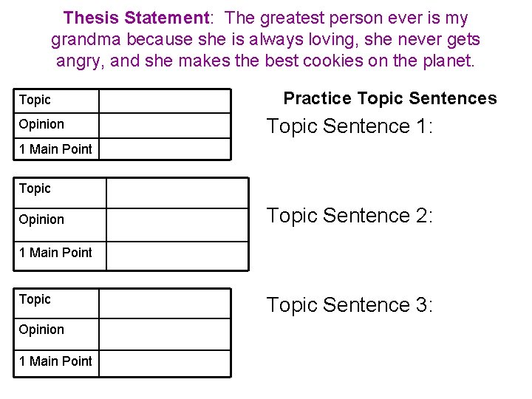This screenshot has height=399, width=532.
Task: Select the Topic label in the third table
Action: pos(35,299)
